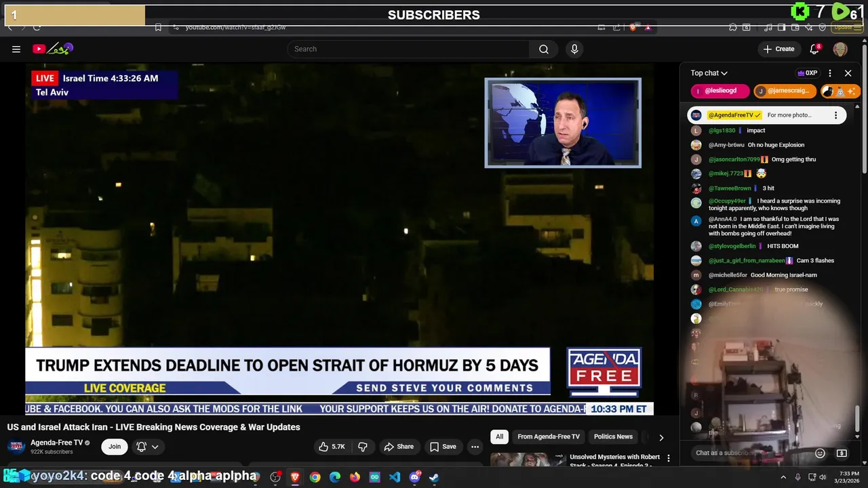
Task: Open Top chat mode dropdown
Action: point(709,73)
